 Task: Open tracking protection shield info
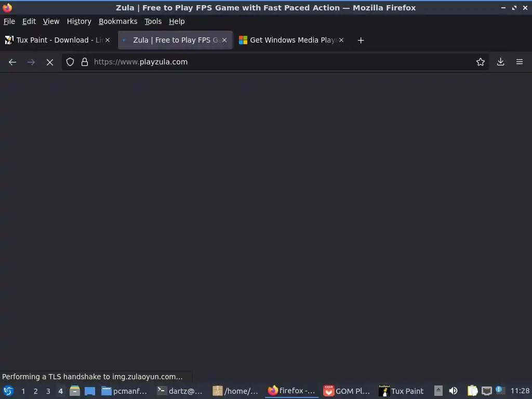(x=70, y=62)
